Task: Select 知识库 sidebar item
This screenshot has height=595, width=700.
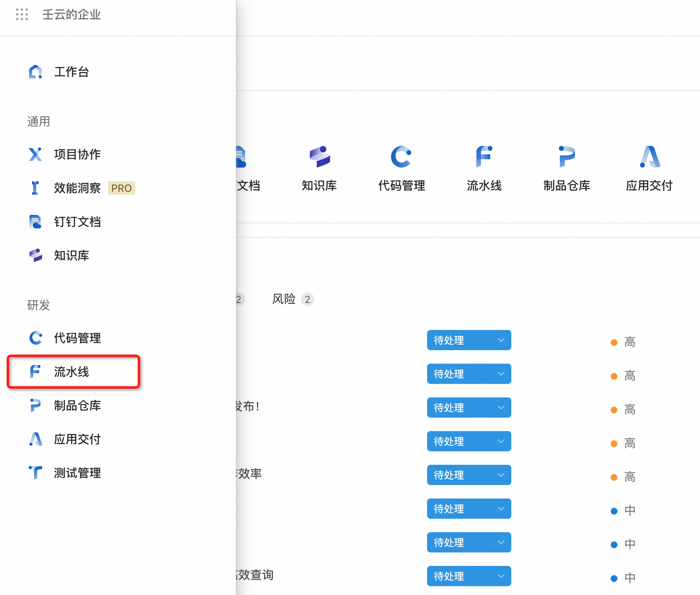Action: coord(71,255)
